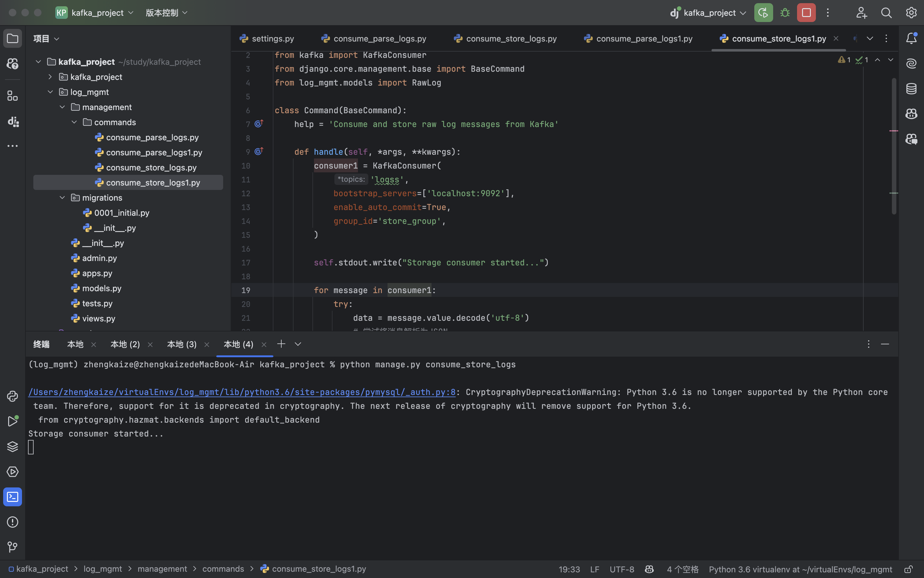Open the Python Console tool icon

click(x=13, y=396)
